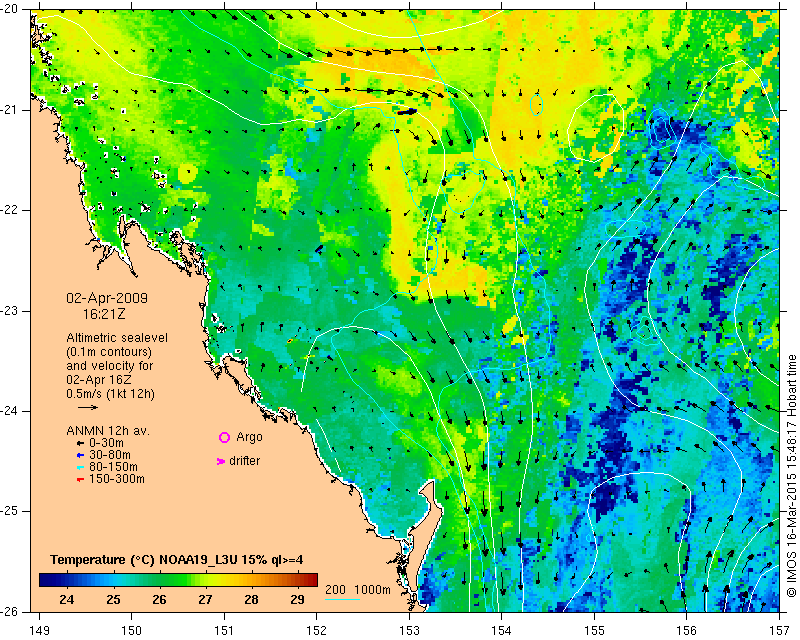Click longitude axis label '157'

tap(779, 631)
